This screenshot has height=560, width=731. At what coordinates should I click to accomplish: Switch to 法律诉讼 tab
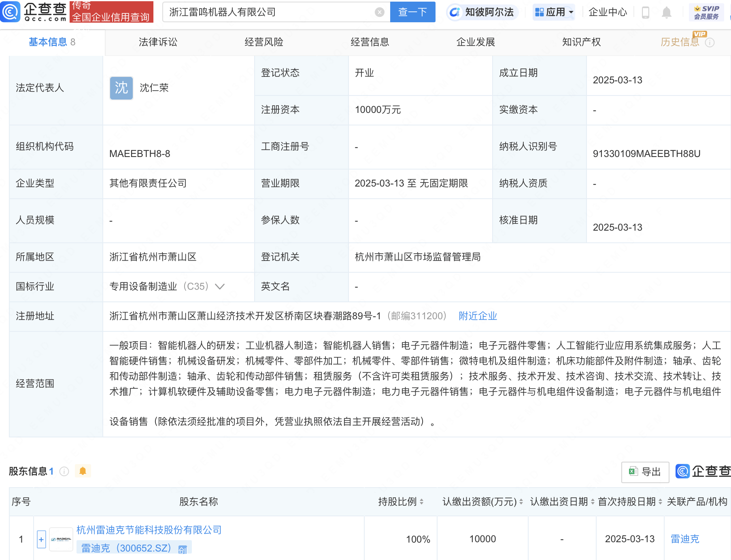pos(158,42)
